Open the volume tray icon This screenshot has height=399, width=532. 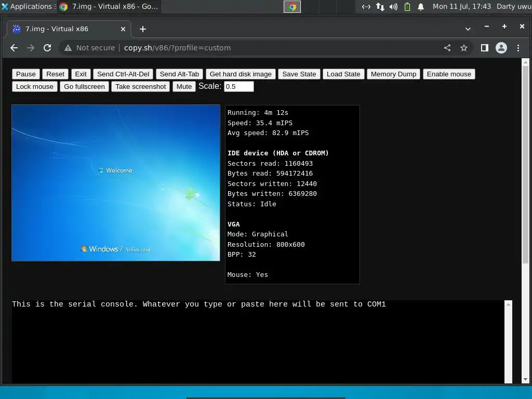(393, 7)
